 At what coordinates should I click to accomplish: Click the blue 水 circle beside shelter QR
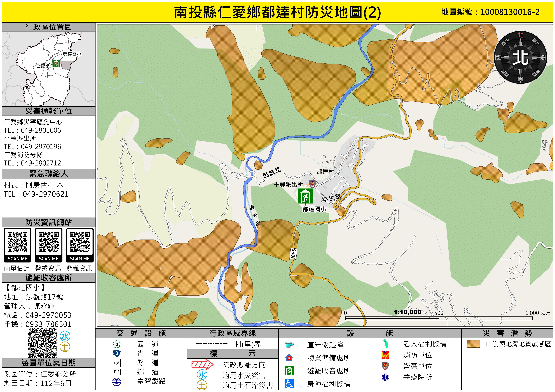point(65,336)
